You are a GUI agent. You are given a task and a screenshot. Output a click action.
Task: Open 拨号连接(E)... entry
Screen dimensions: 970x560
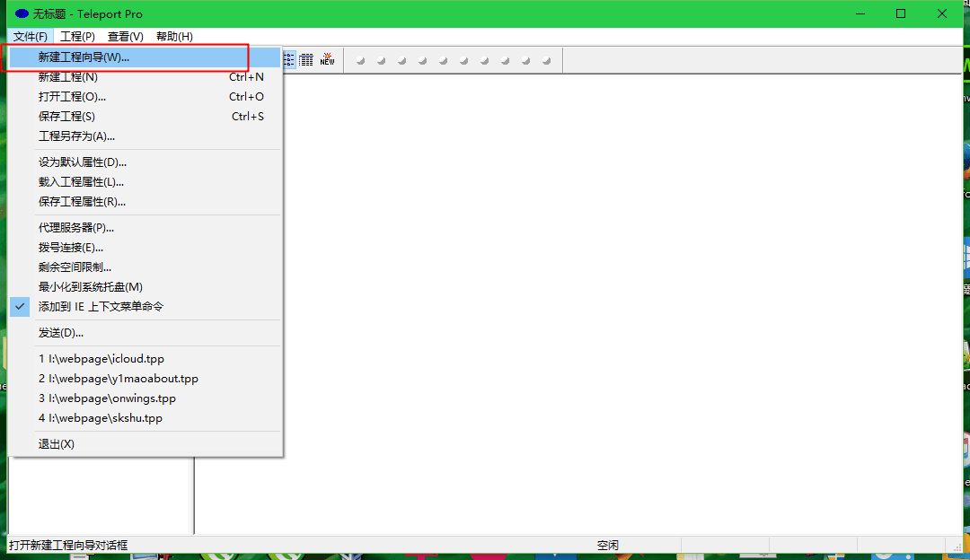146,247
